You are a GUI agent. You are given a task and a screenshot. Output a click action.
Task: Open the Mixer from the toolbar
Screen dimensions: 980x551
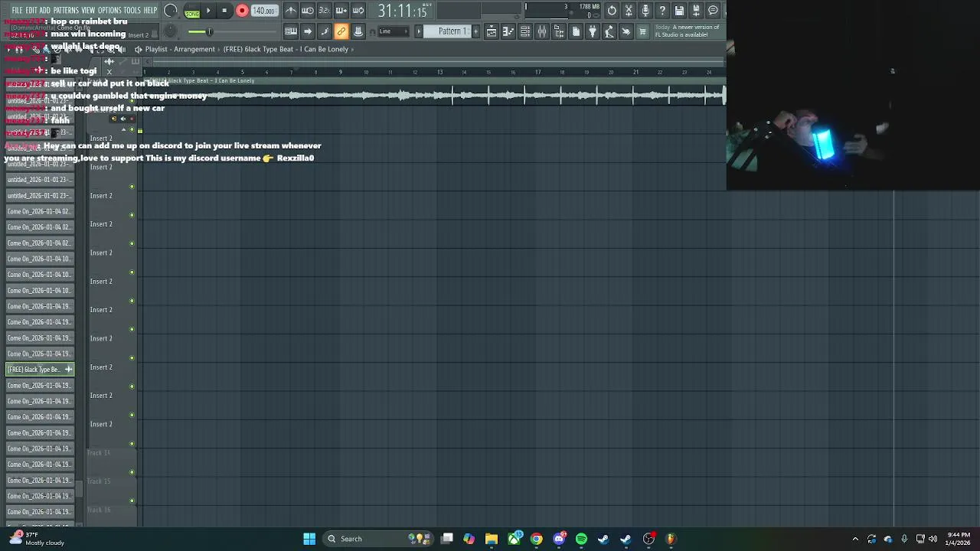[x=542, y=31]
